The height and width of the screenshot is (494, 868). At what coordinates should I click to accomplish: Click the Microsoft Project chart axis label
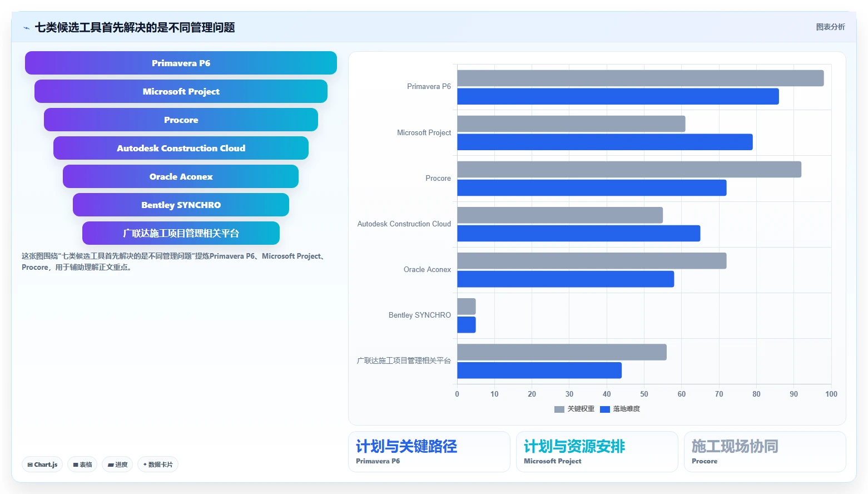(x=424, y=132)
